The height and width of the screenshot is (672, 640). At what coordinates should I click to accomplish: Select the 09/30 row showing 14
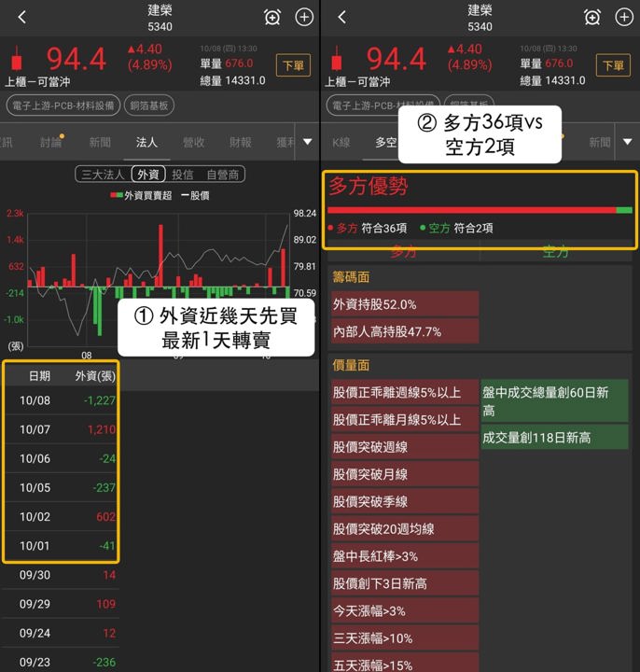click(61, 575)
